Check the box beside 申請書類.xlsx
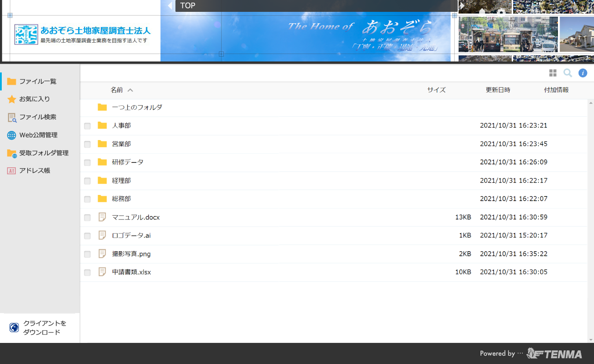The image size is (594, 364). 87,273
